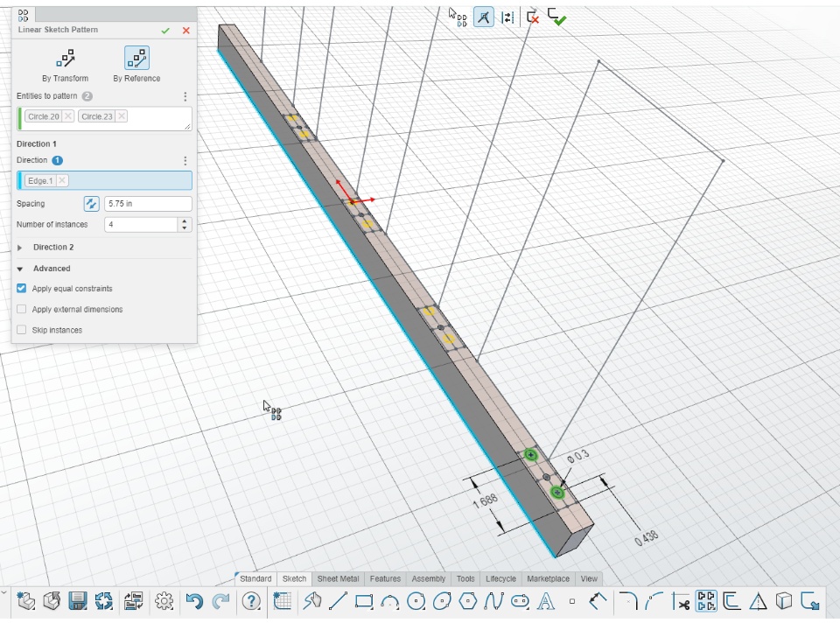The width and height of the screenshot is (840, 623).
Task: Enable Apply external dimensions checkbox
Action: [22, 310]
